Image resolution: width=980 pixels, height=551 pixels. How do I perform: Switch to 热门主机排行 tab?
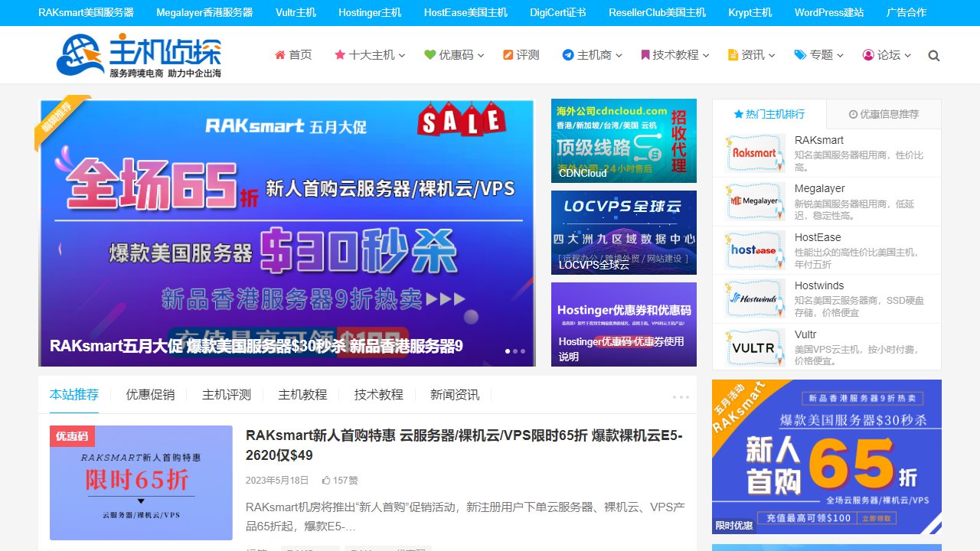769,114
